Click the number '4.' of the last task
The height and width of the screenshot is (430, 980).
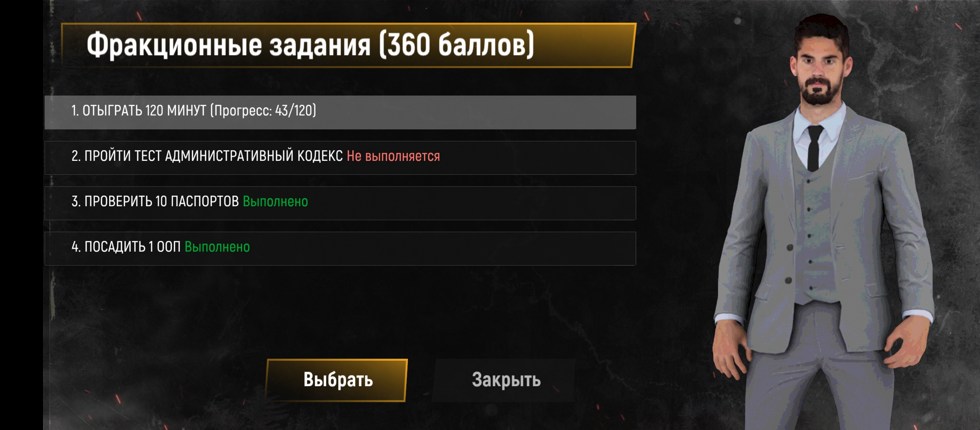(76, 247)
